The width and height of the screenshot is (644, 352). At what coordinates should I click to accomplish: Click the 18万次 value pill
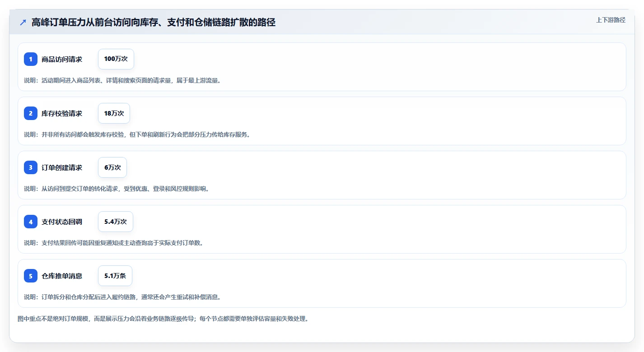114,113
